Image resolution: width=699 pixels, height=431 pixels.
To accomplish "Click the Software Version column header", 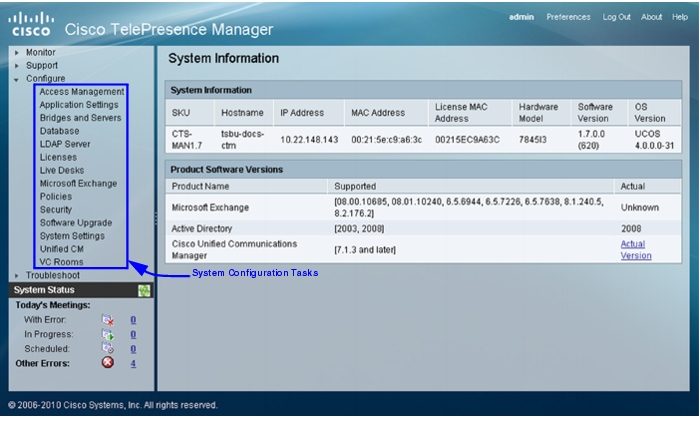I will coord(599,113).
